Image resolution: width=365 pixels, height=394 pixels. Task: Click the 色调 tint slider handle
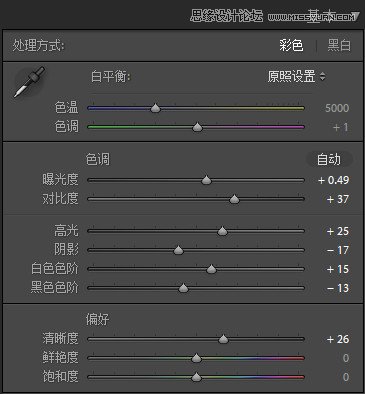point(198,127)
